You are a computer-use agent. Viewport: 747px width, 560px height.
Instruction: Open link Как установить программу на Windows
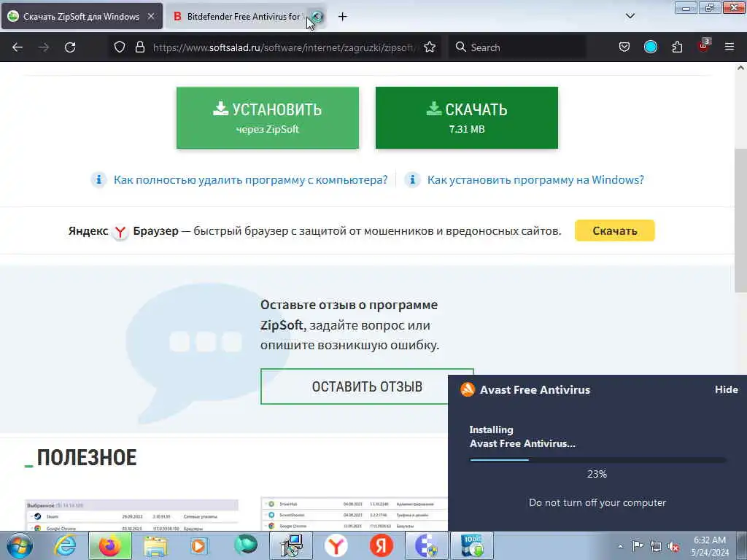535,180
